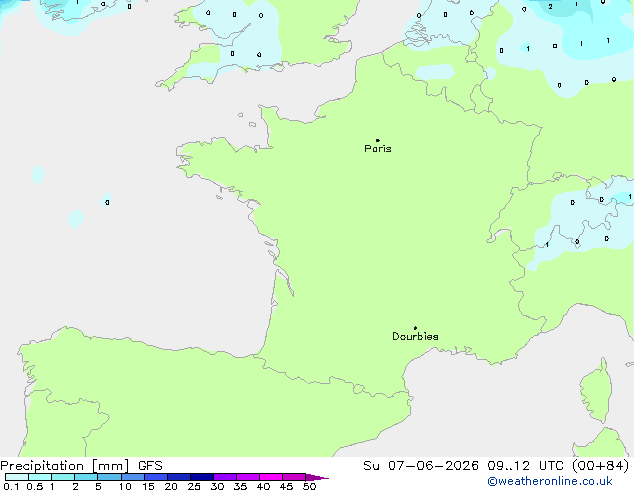Click the legend value label 25
This screenshot has width=634, height=490.
tap(194, 486)
